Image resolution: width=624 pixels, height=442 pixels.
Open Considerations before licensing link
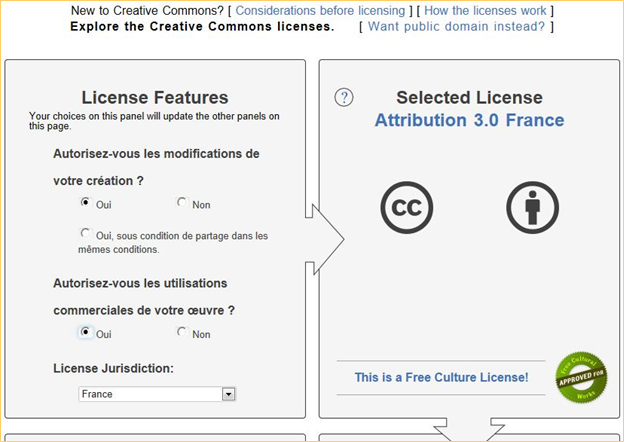coord(320,11)
